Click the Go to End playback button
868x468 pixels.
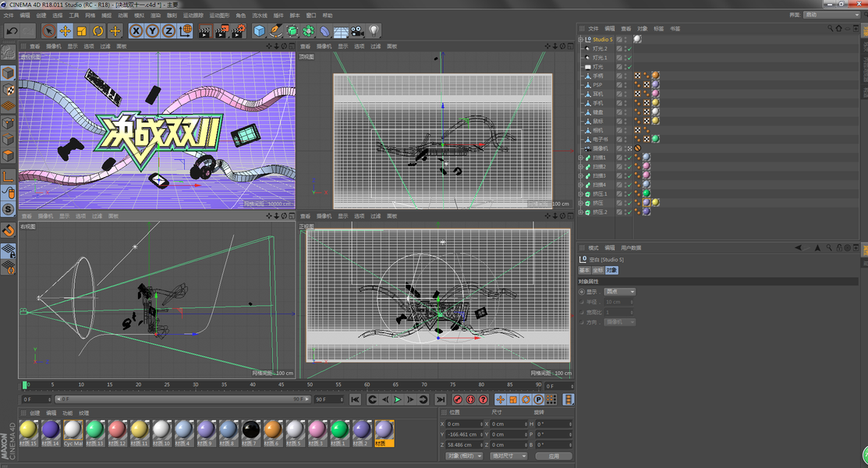[x=440, y=399]
